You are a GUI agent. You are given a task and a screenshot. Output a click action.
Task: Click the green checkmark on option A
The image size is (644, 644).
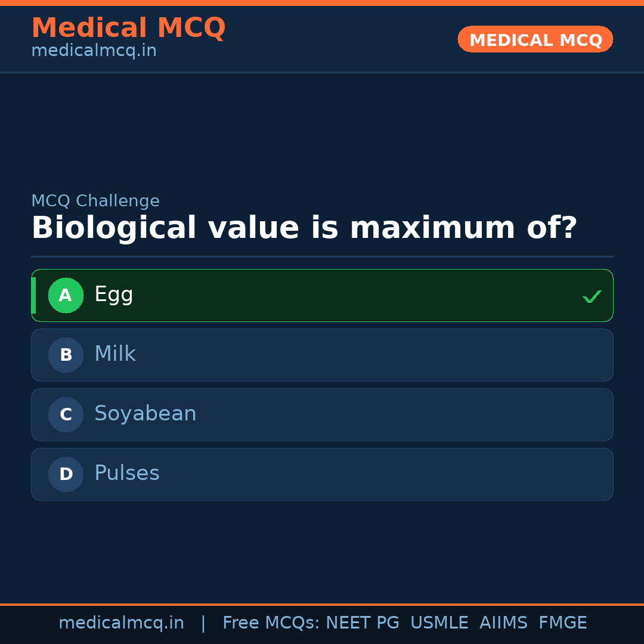coord(592,296)
